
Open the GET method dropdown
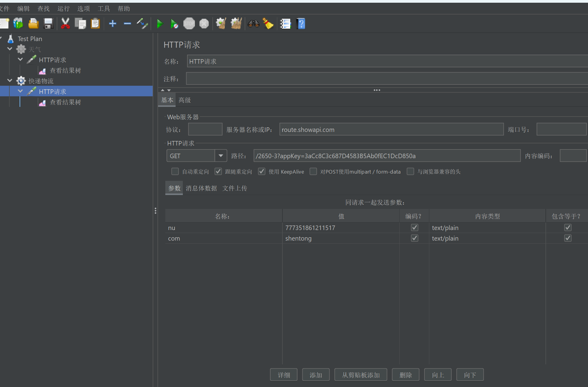[221, 156]
